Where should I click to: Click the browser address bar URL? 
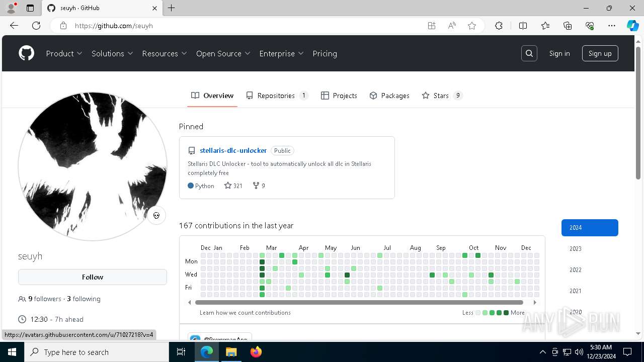(114, 26)
